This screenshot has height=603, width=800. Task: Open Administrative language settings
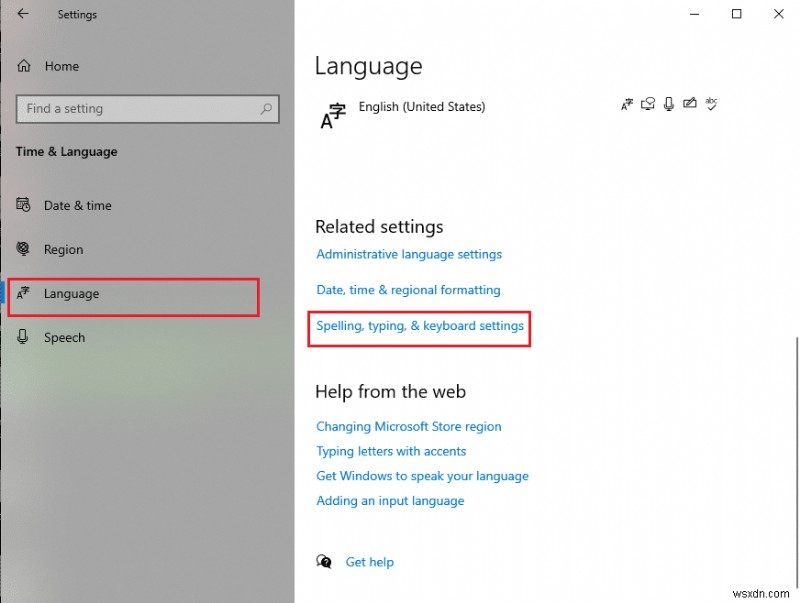coord(408,254)
